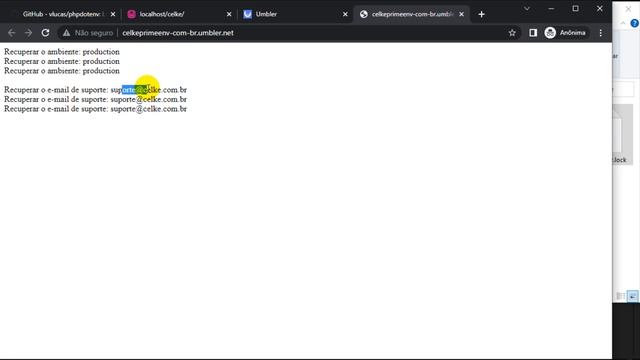640x360 pixels.
Task: Reload the current page
Action: pos(45,33)
